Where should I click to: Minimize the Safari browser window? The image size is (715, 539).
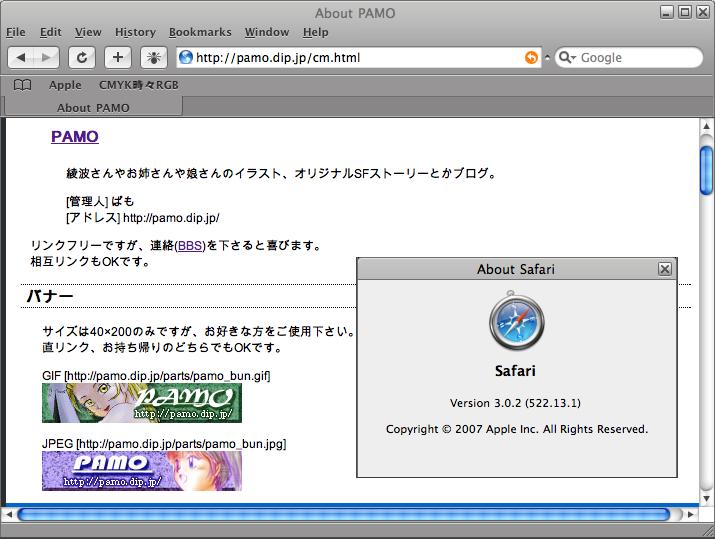667,12
